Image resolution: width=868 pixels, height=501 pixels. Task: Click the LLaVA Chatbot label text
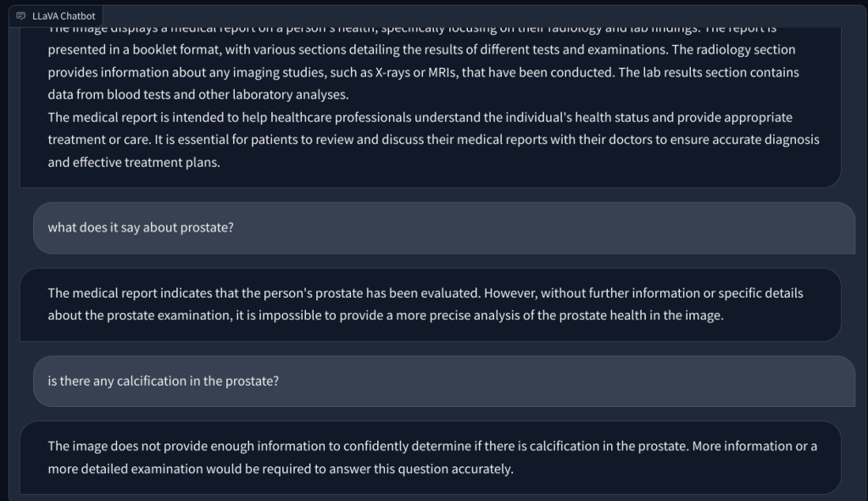click(x=64, y=16)
